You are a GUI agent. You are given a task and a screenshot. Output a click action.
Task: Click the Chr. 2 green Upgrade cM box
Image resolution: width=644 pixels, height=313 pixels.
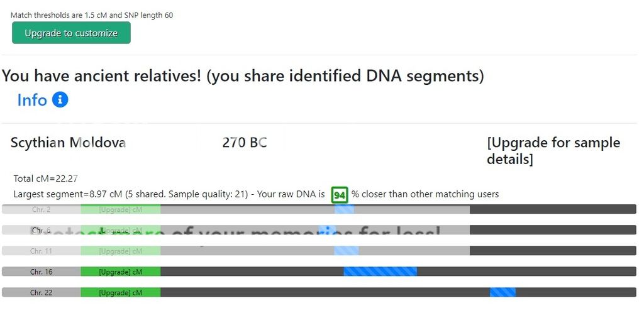click(120, 209)
